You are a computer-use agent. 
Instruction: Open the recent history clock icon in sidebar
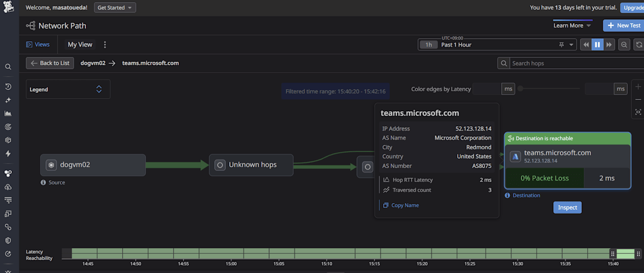(8, 87)
